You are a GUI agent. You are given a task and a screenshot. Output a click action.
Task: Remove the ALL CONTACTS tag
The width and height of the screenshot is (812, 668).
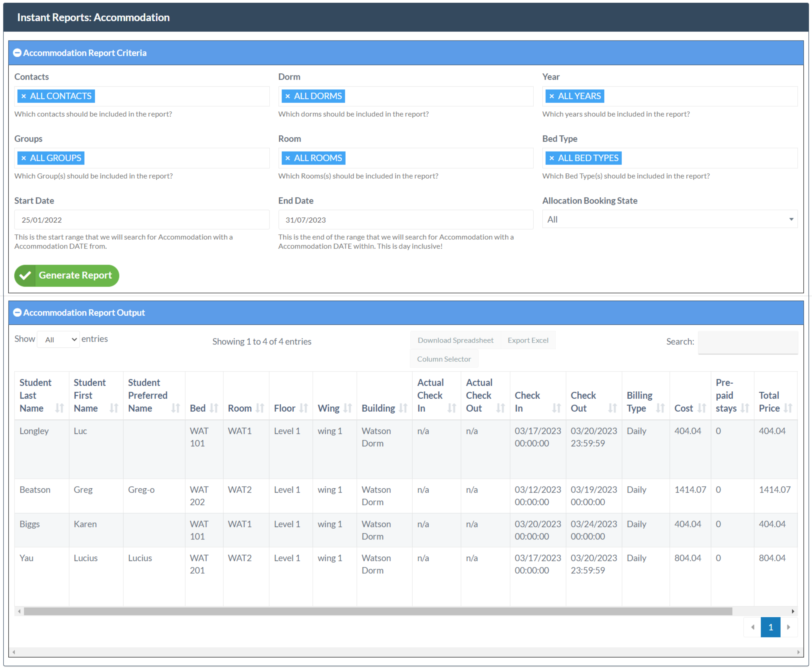coord(24,96)
